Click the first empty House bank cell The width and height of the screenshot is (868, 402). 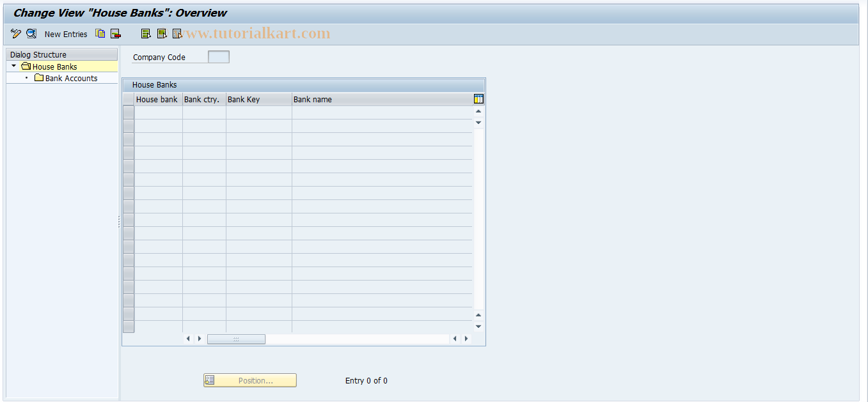click(159, 112)
